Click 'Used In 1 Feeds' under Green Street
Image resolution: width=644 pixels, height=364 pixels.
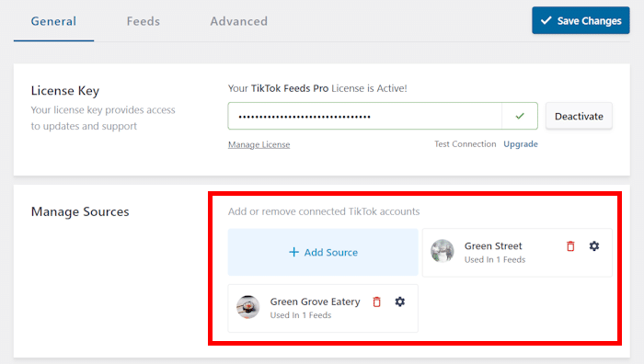point(495,260)
